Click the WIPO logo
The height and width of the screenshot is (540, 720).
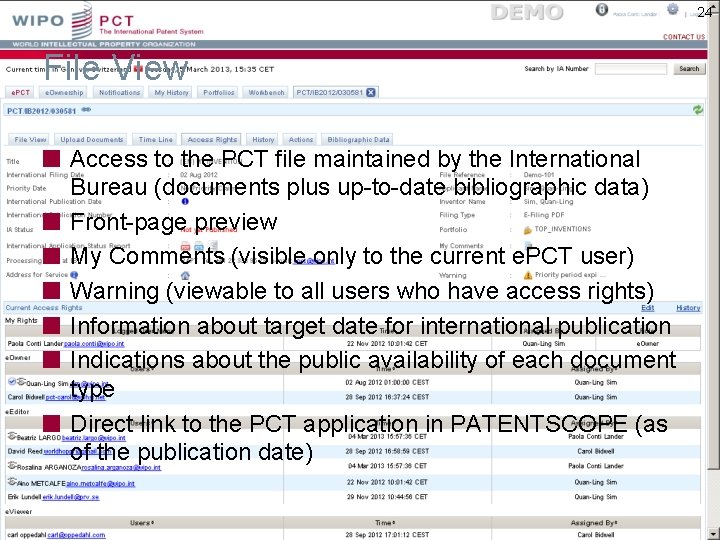[52, 21]
